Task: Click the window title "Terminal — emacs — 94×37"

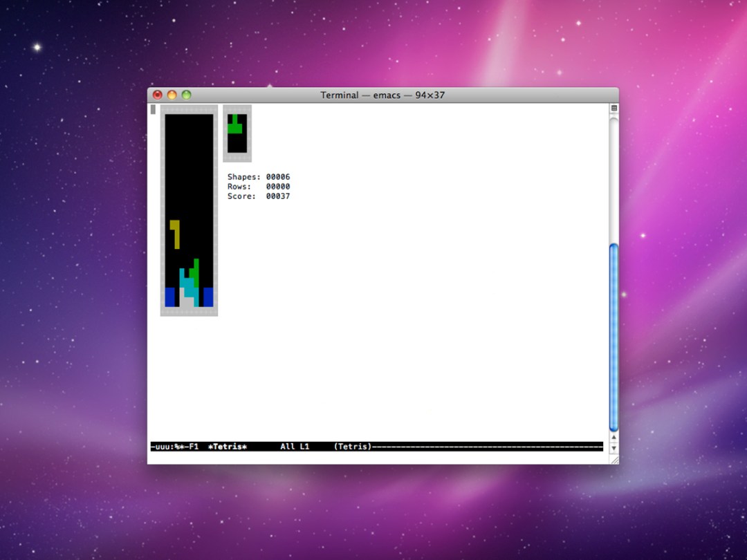Action: point(382,95)
